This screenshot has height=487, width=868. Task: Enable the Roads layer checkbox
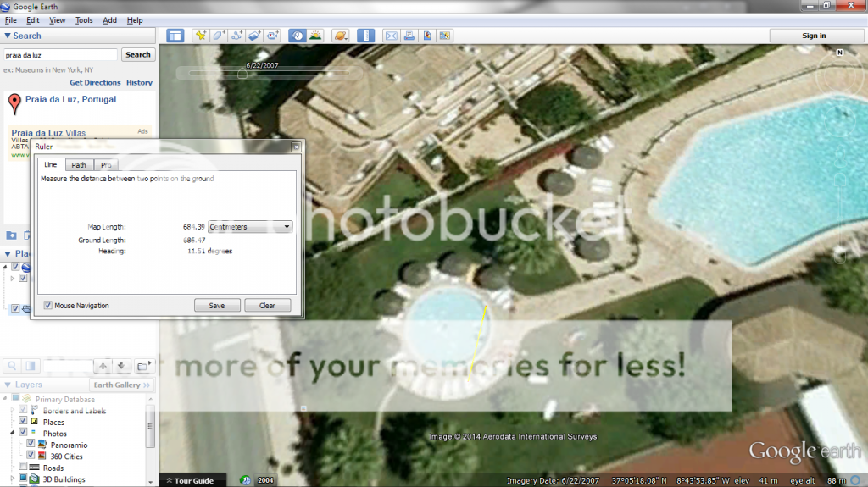click(x=23, y=467)
